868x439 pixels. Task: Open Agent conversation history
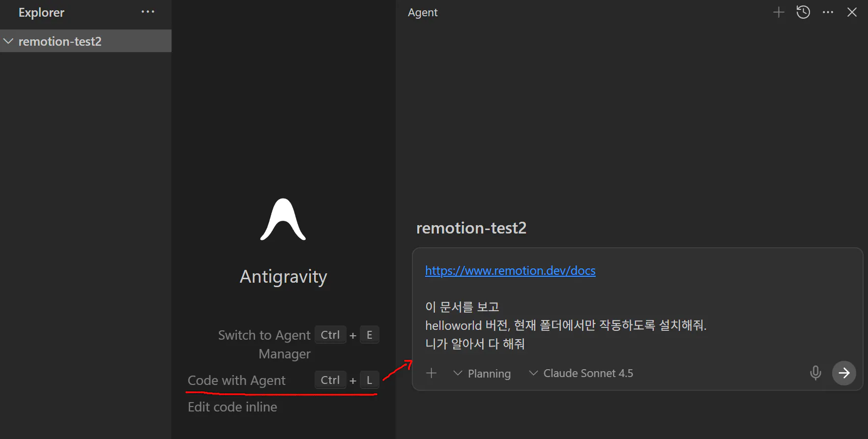click(x=803, y=12)
